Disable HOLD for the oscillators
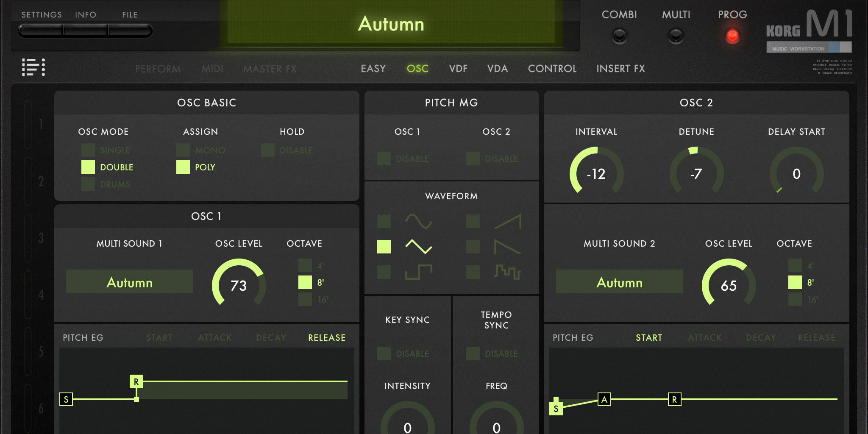Viewport: 868px width, 434px height. pyautogui.click(x=267, y=150)
